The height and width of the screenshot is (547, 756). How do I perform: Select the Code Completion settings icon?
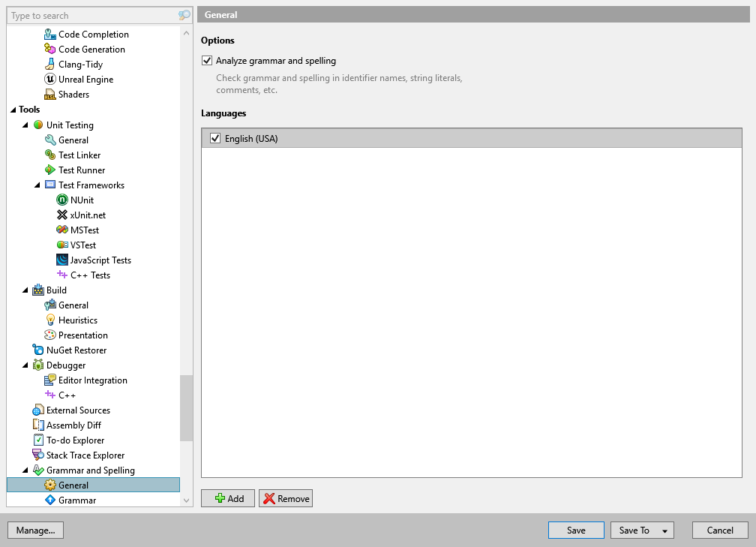pyautogui.click(x=50, y=34)
